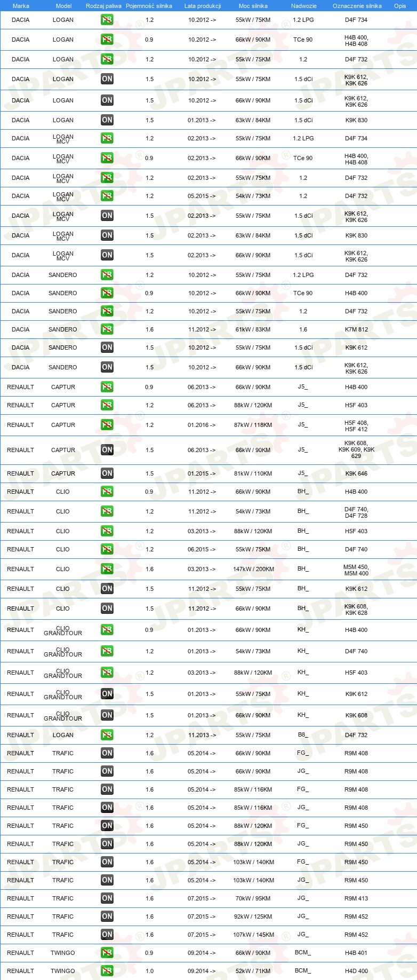Select production date '06.2015 ->'

point(202,549)
